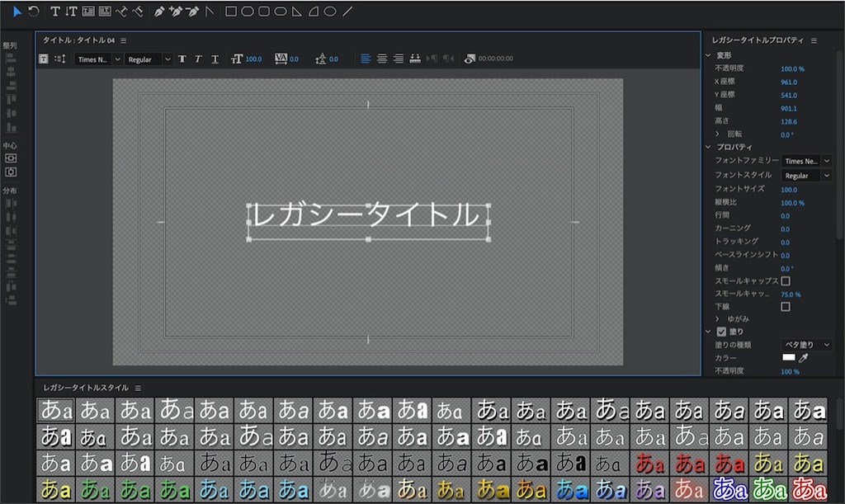Select the Vertical Type tool
This screenshot has width=845, height=504.
tap(71, 12)
